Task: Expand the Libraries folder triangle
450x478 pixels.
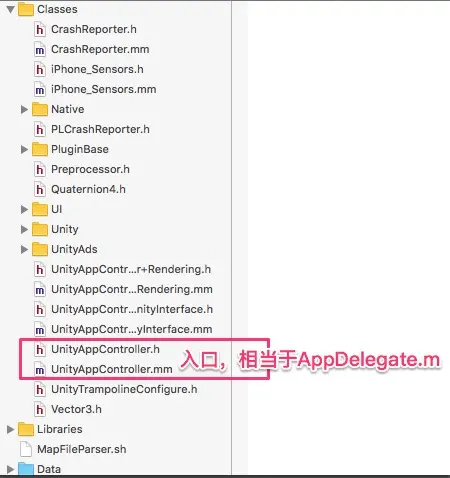Action: coord(10,429)
